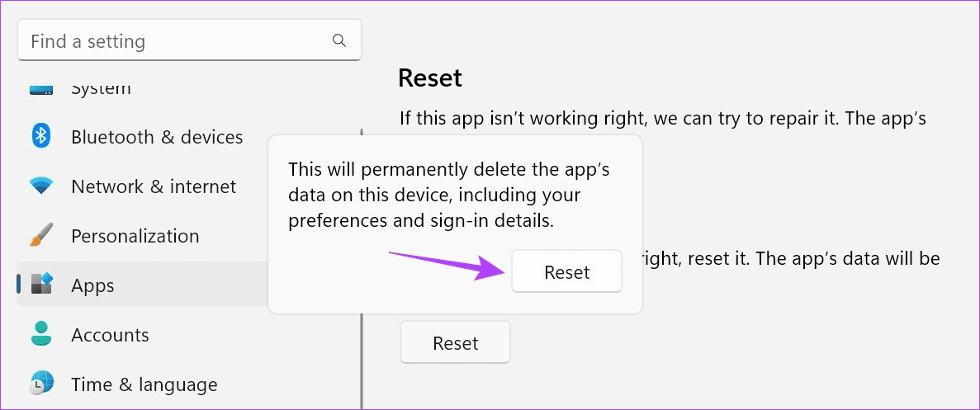The image size is (980, 410).
Task: Click the Bluetooth icon in sidebar
Action: tap(41, 136)
